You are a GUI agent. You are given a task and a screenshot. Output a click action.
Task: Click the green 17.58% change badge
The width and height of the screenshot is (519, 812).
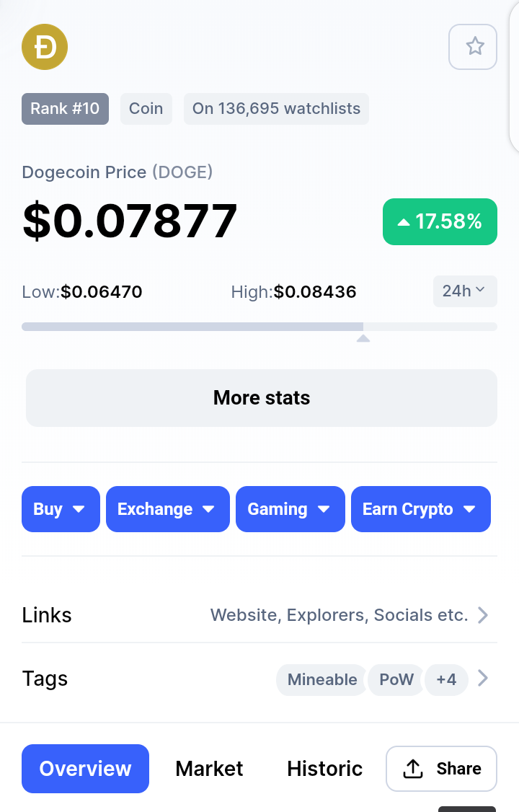click(440, 221)
